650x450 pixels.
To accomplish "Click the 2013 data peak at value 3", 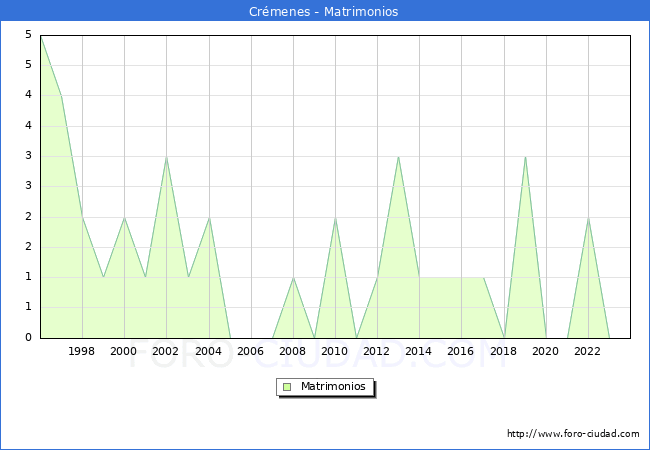I will click(x=398, y=157).
